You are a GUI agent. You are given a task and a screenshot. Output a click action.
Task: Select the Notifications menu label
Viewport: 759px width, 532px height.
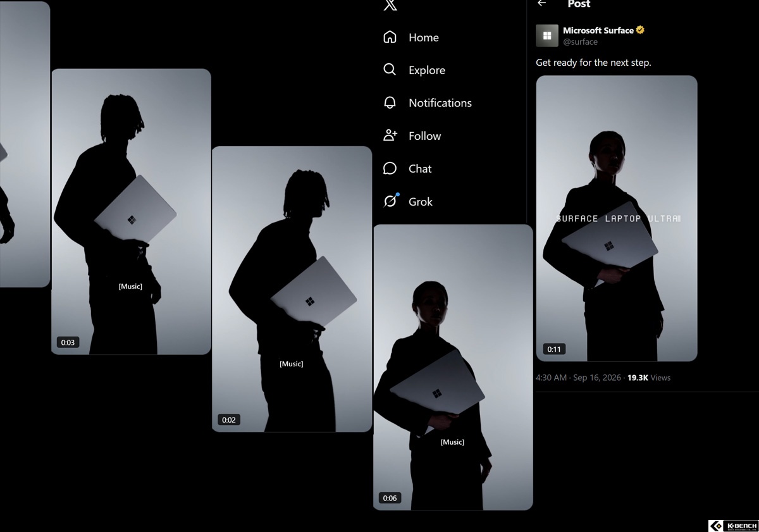(x=440, y=103)
